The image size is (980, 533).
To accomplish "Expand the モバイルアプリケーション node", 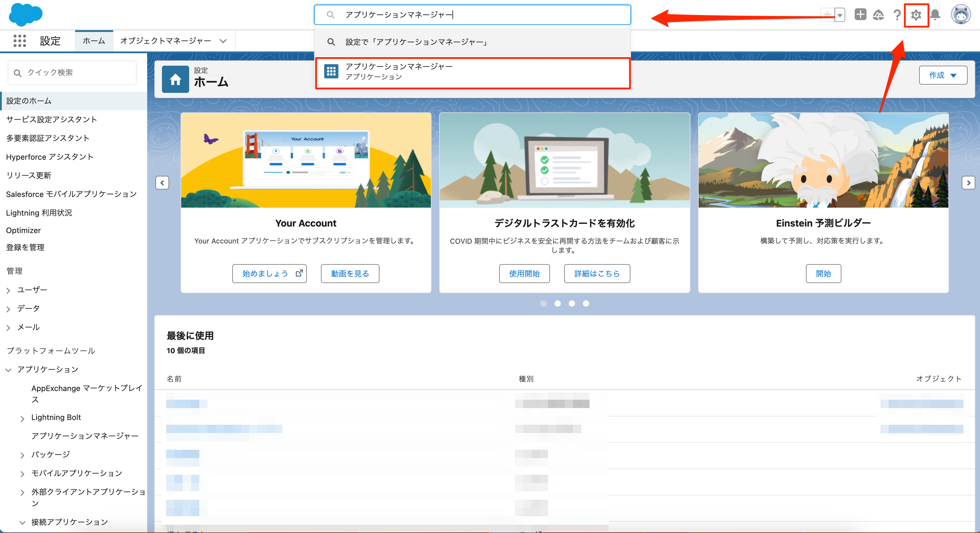I will (22, 474).
